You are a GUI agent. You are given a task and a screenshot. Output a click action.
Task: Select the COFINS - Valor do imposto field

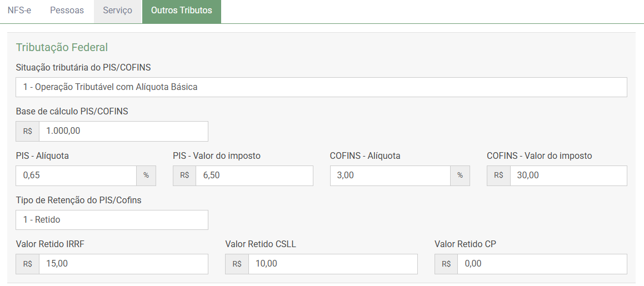(568, 175)
